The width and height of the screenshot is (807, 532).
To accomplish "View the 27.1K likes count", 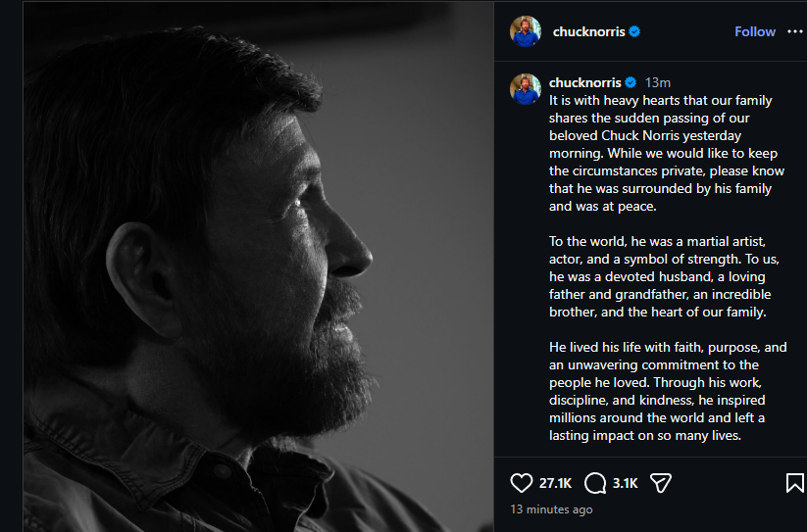I will click(555, 483).
